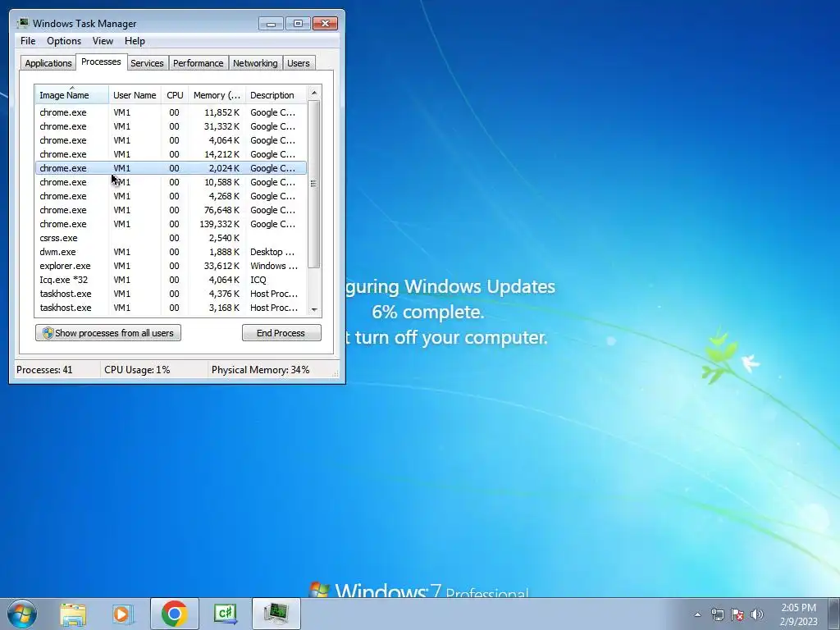Sort processes by CPU column
The width and height of the screenshot is (840, 630).
(x=175, y=95)
